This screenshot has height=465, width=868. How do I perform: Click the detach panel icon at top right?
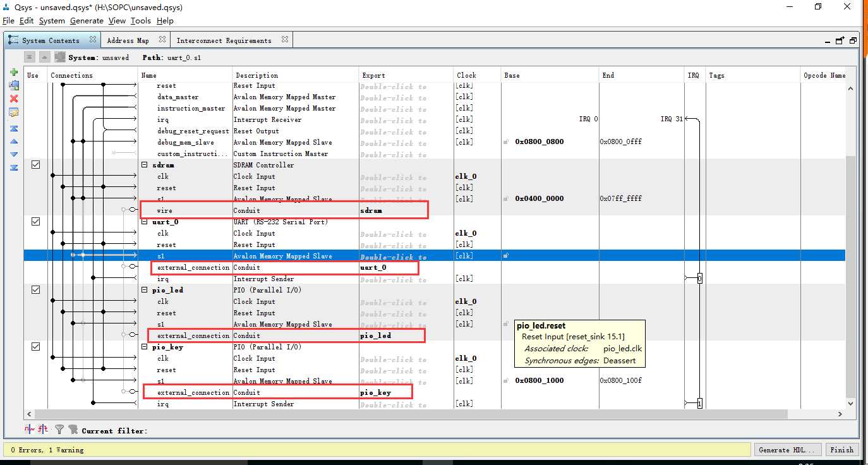coord(840,40)
